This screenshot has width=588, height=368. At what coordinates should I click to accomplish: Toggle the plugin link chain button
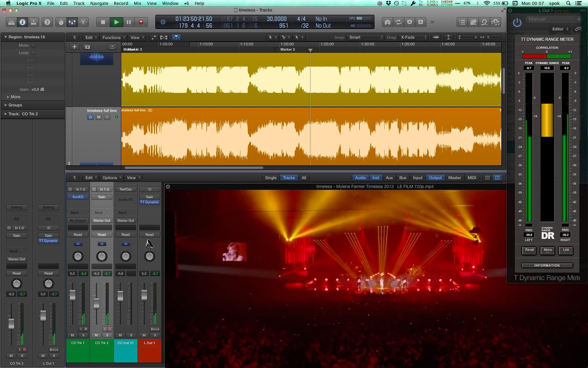pyautogui.click(x=578, y=29)
